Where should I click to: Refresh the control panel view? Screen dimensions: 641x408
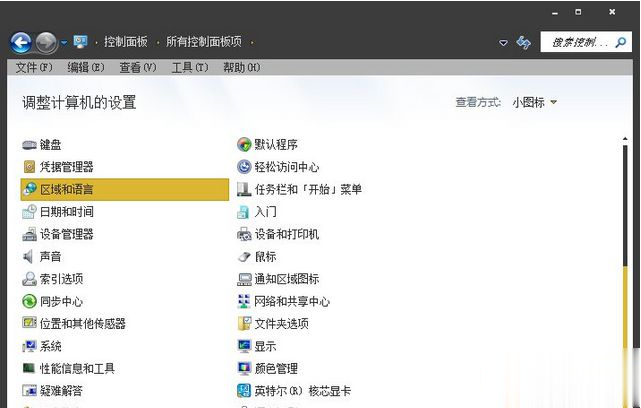[524, 42]
